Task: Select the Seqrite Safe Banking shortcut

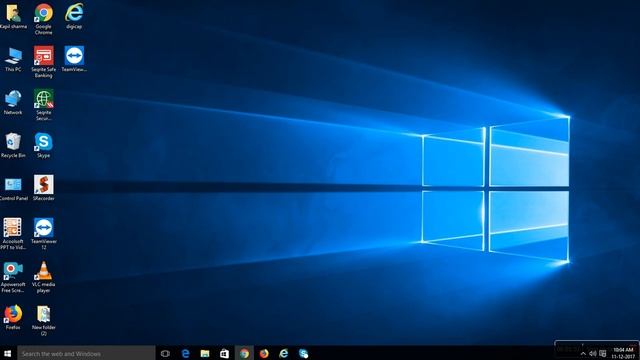Action: click(x=43, y=62)
